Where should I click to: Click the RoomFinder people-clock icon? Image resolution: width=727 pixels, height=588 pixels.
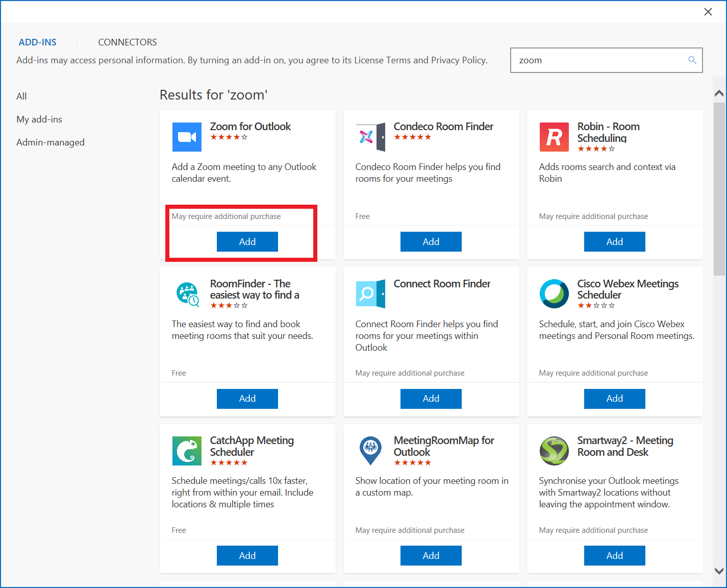point(187,294)
